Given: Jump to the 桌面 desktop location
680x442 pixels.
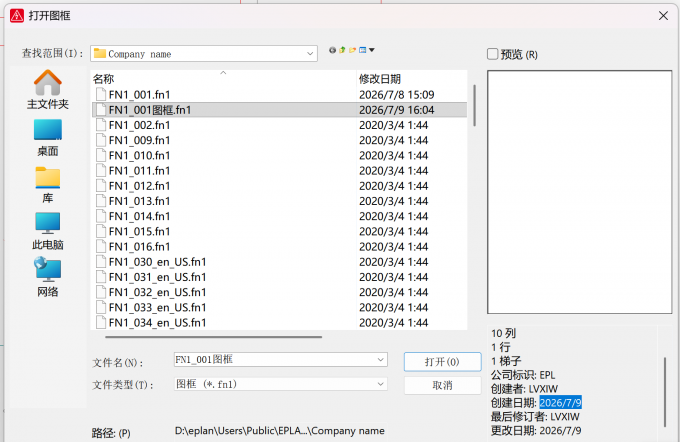Looking at the screenshot, I should coord(48,138).
